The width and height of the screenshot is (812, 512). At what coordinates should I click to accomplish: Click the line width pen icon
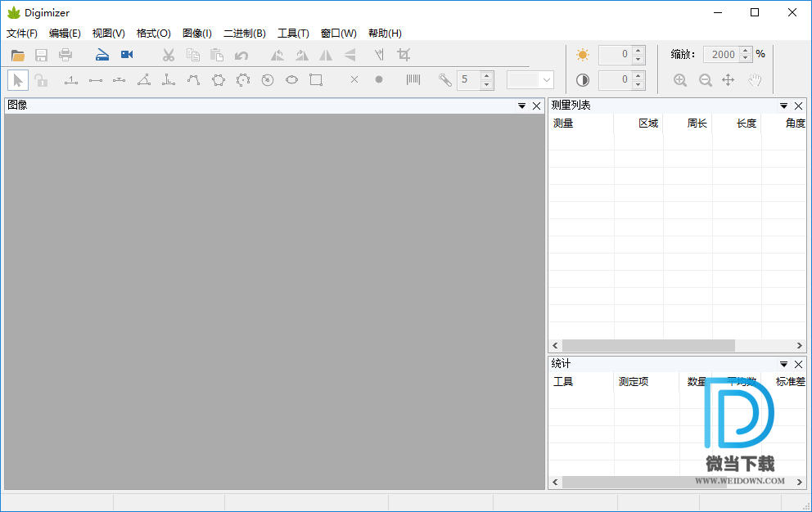pos(444,79)
